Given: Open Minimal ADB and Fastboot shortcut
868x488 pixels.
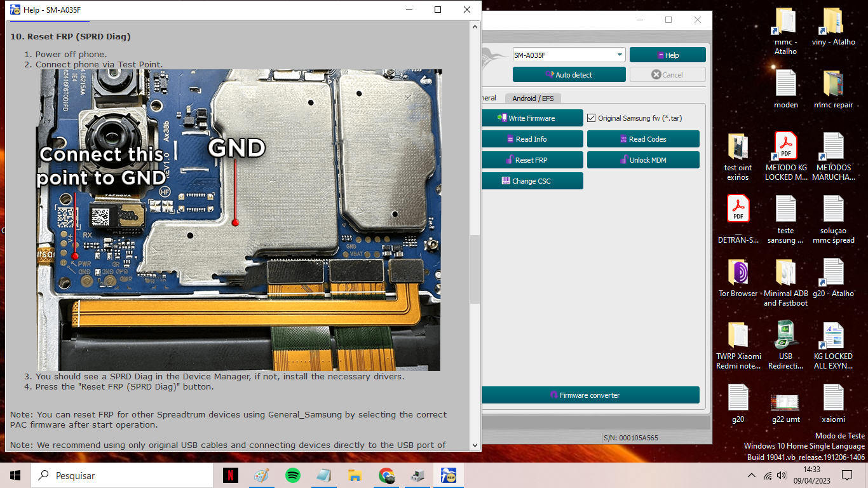Looking at the screenshot, I should [785, 282].
